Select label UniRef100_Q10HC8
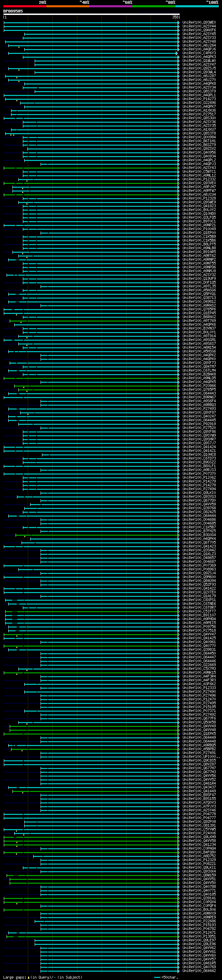 (199, 455)
